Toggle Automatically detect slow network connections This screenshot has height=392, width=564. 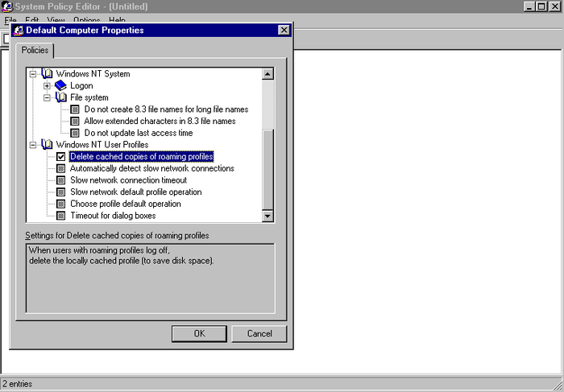[60, 169]
